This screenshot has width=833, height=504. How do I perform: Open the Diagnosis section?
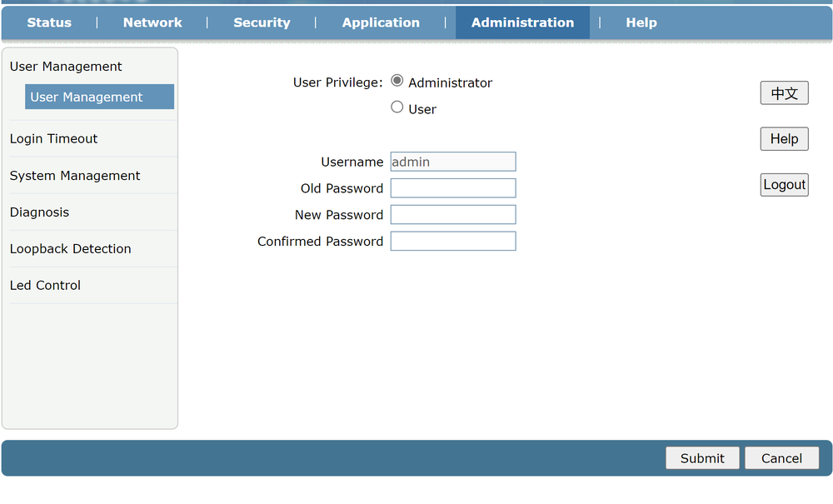pos(40,212)
